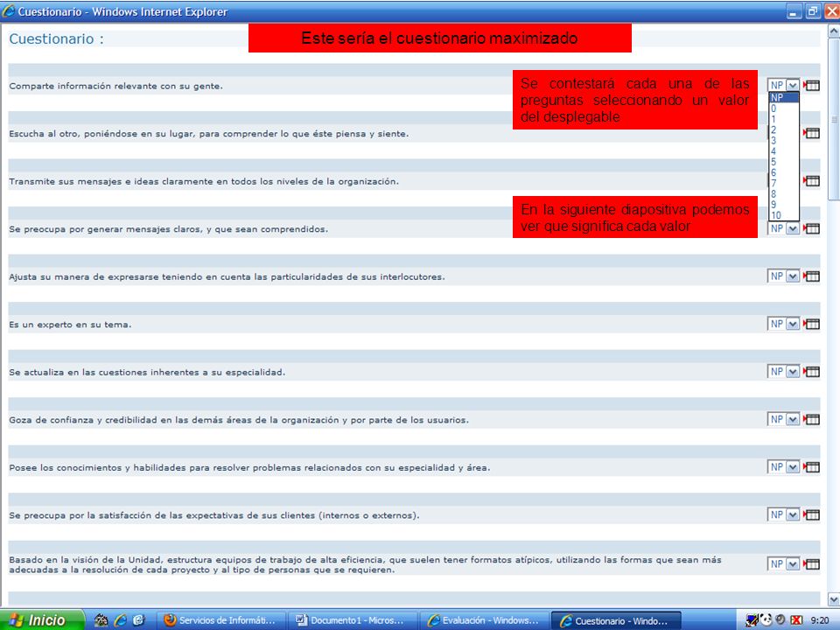Choose the highlighted NP option in the open list
Image resolution: width=840 pixels, height=630 pixels.
tap(784, 97)
